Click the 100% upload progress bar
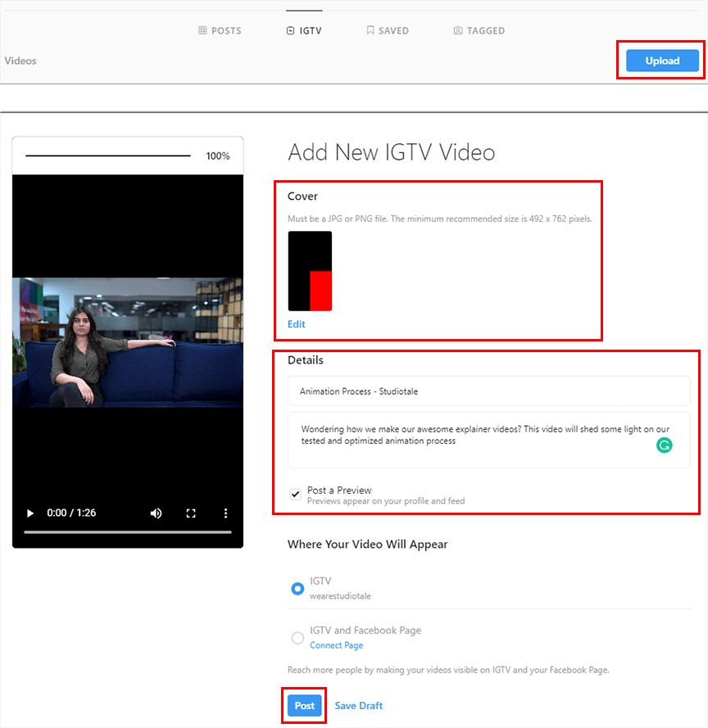The width and height of the screenshot is (708, 728). point(108,156)
